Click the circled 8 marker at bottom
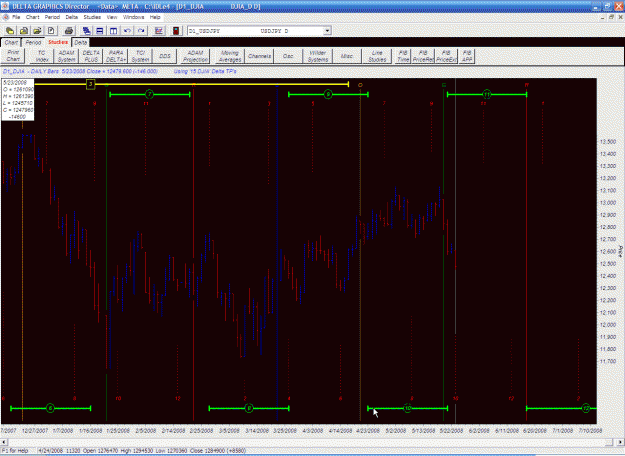 (249, 408)
